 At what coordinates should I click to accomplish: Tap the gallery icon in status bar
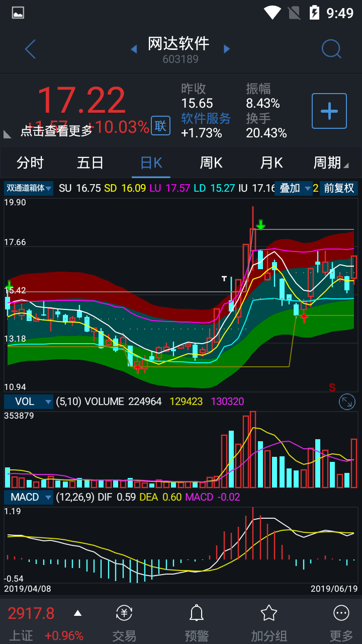click(x=18, y=13)
